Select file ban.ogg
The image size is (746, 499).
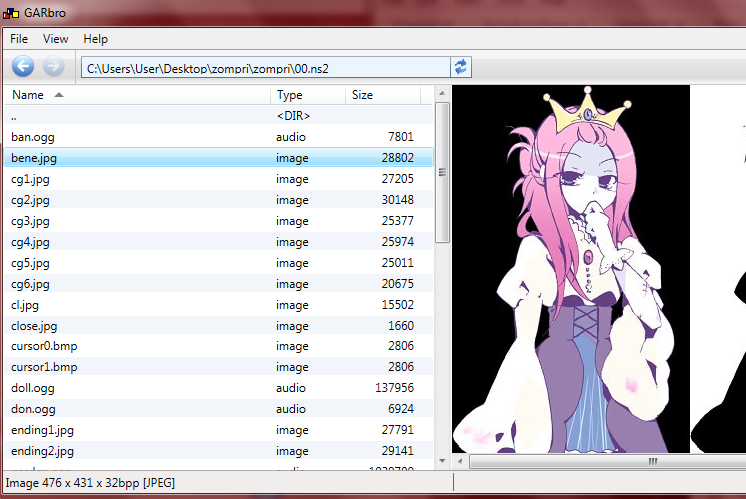point(219,137)
